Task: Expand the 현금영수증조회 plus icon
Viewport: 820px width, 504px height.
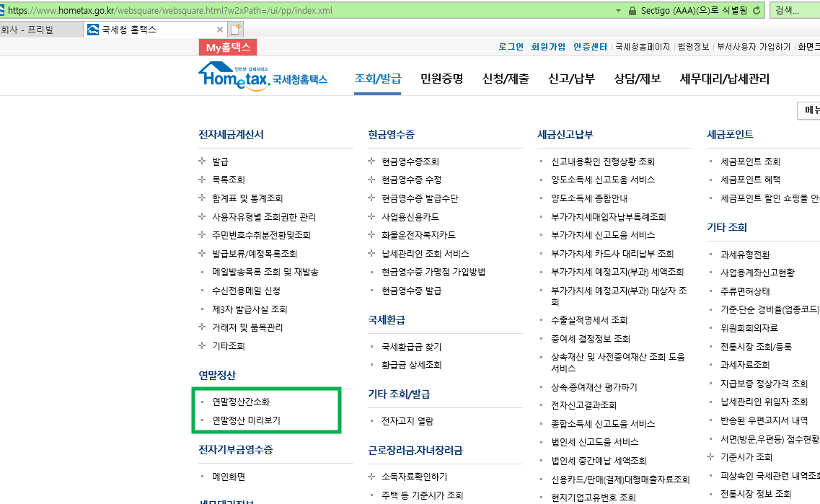Action: [x=371, y=161]
